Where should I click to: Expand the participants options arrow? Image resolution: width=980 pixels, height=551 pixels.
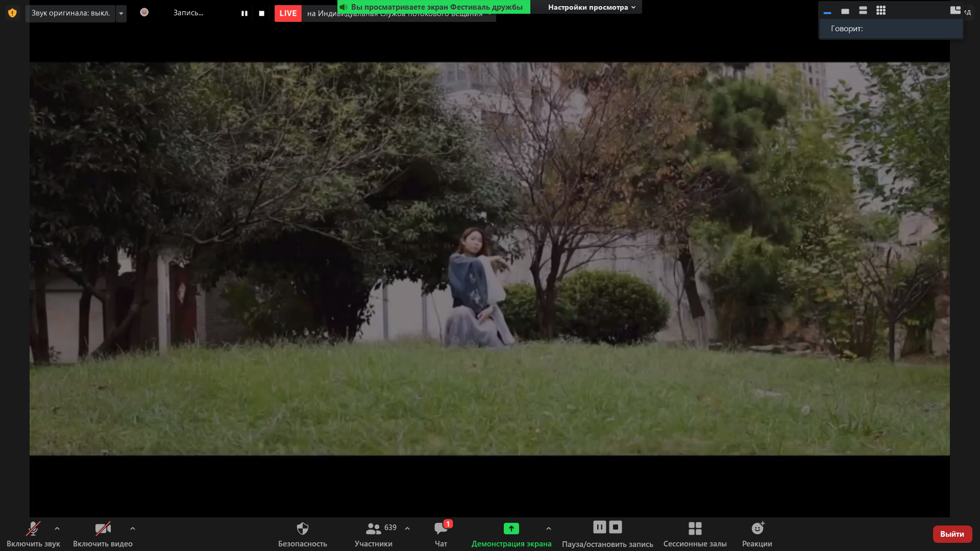[x=407, y=529]
